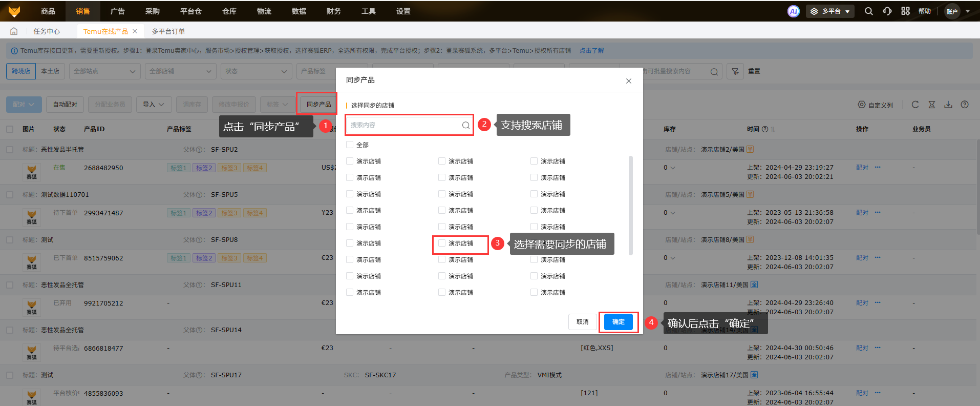
Task: Click the customer service headset icon
Action: click(887, 11)
